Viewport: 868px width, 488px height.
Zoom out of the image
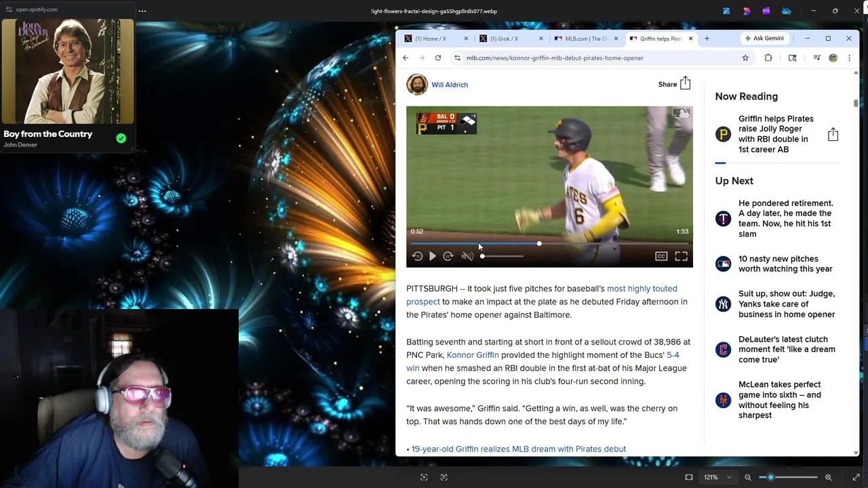pos(748,477)
